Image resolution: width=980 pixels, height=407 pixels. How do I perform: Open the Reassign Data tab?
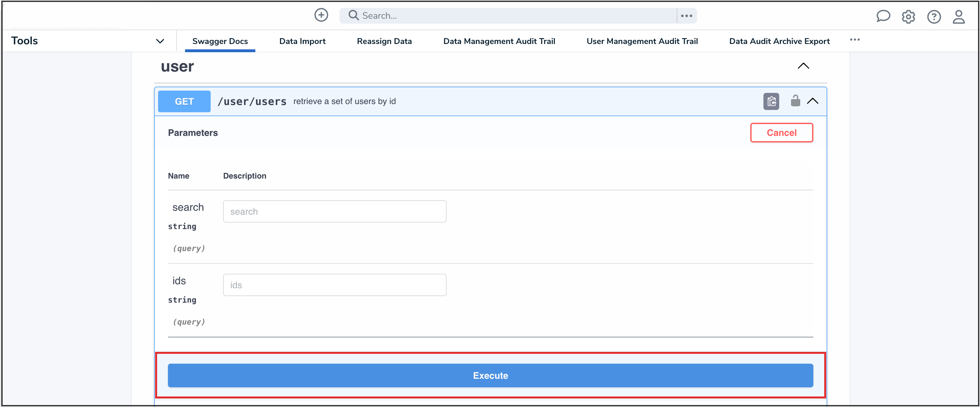point(384,41)
